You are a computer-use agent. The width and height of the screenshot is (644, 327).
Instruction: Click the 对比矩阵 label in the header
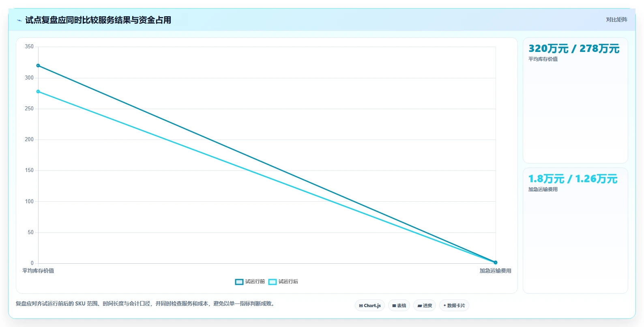[x=616, y=20]
